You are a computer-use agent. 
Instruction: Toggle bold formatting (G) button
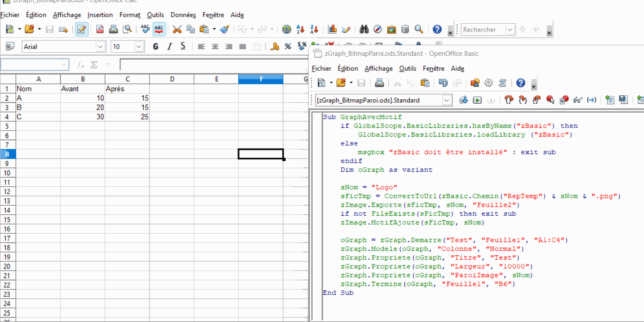155,47
